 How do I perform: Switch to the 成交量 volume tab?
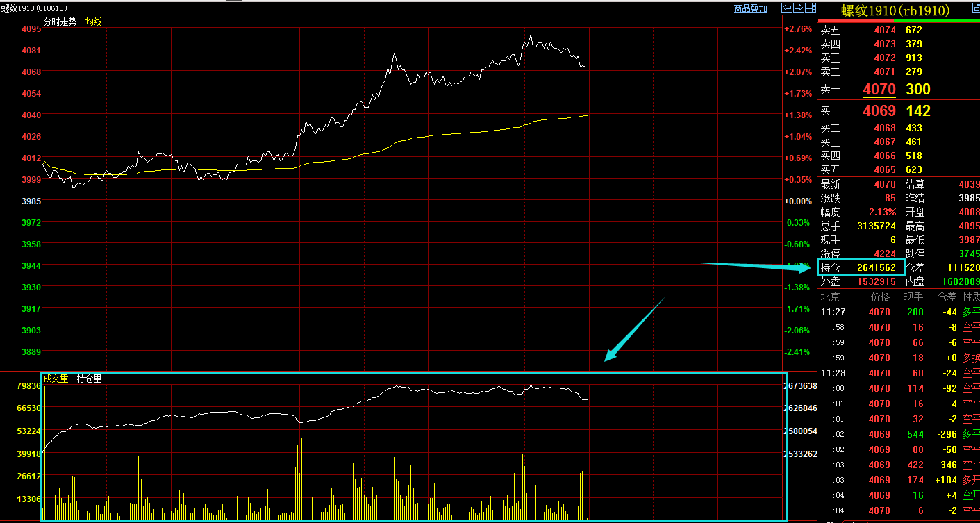pos(56,379)
